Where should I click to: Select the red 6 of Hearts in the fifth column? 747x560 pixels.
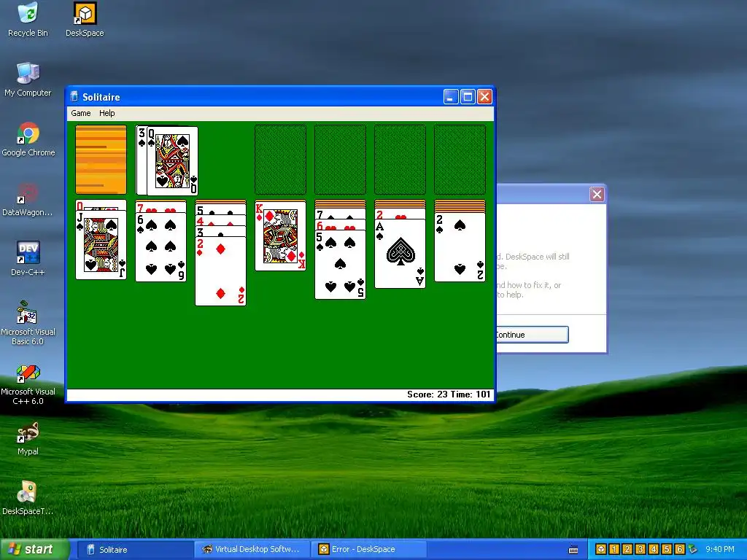click(x=340, y=225)
